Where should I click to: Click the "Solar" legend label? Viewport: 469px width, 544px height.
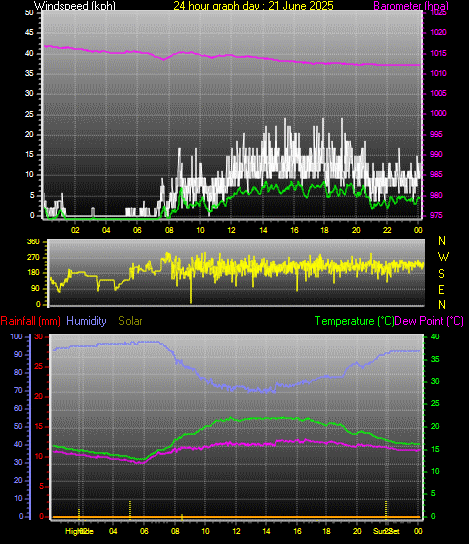[x=130, y=321]
